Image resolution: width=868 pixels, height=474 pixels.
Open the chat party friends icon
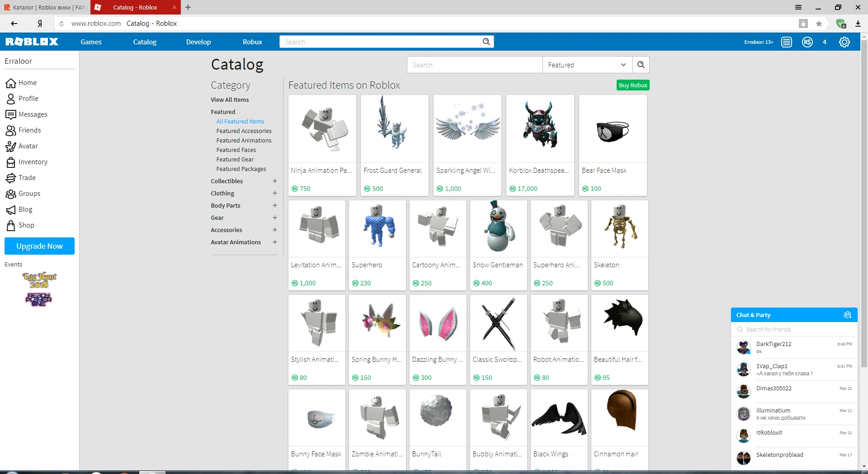point(848,315)
